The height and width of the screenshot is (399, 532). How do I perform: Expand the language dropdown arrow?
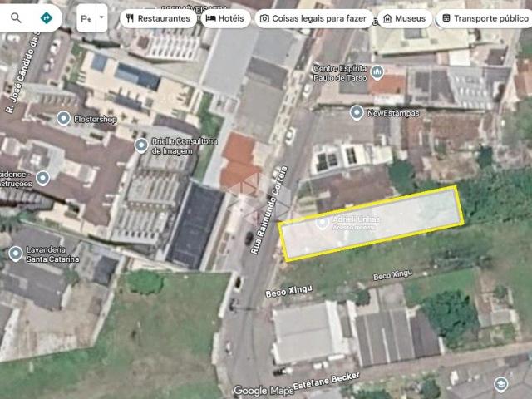click(101, 18)
